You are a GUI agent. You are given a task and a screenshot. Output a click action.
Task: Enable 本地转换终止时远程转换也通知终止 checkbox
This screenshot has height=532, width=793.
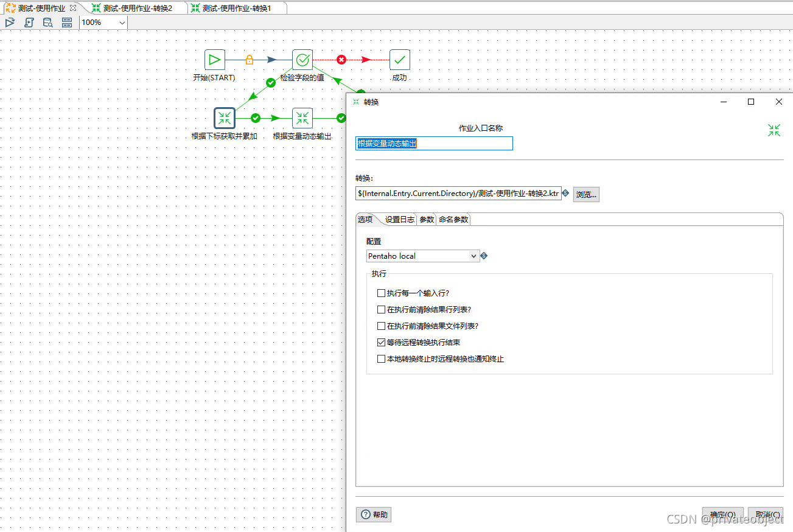click(x=381, y=359)
